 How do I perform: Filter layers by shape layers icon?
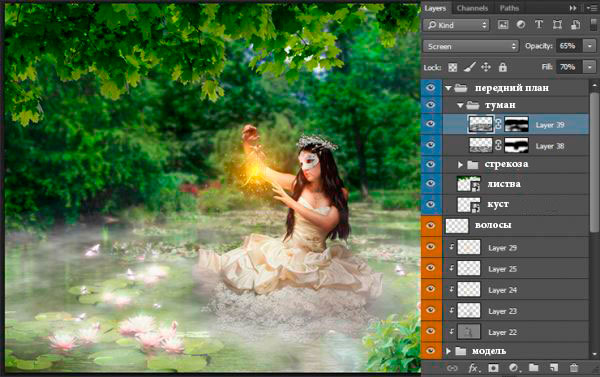click(557, 25)
